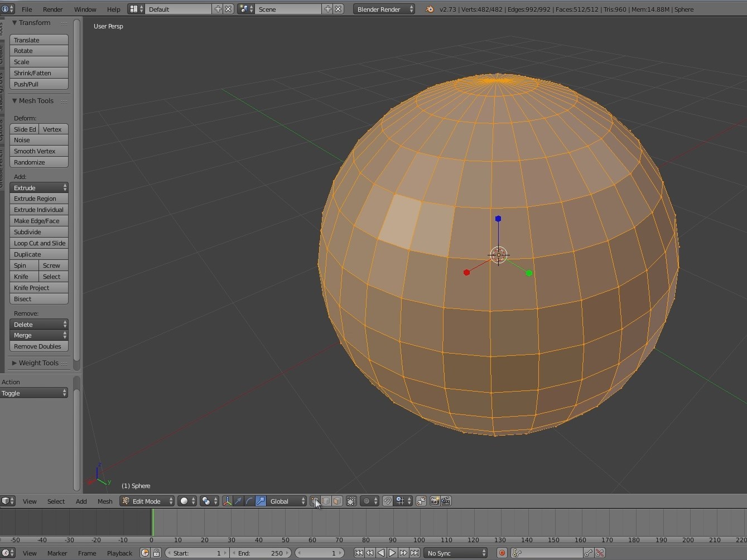Click the Bisect button
Image resolution: width=747 pixels, height=560 pixels.
(x=39, y=299)
